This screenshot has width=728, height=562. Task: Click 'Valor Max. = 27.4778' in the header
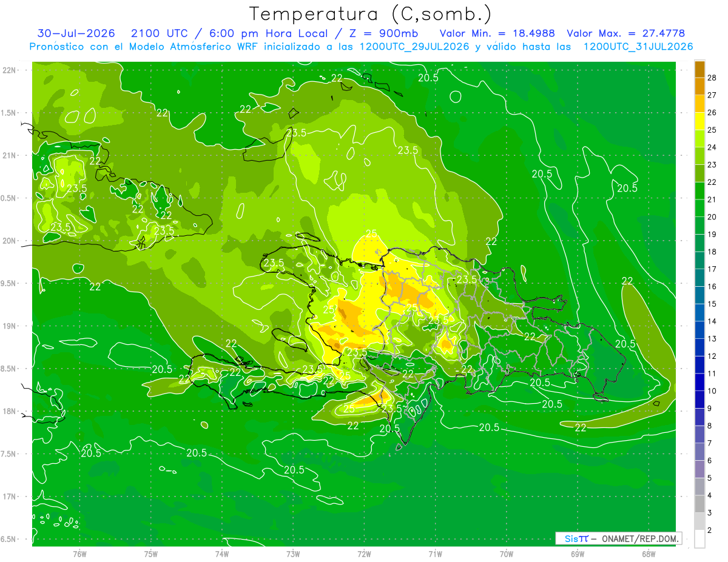coord(626,33)
